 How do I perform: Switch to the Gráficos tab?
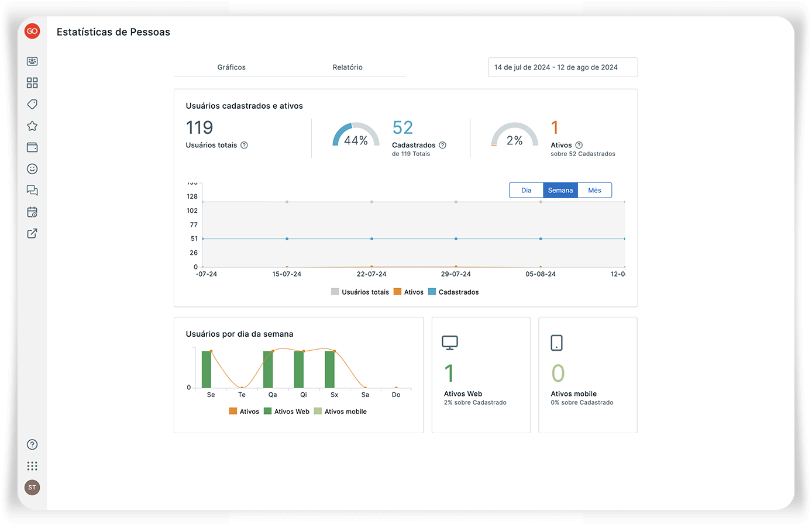[x=232, y=67]
